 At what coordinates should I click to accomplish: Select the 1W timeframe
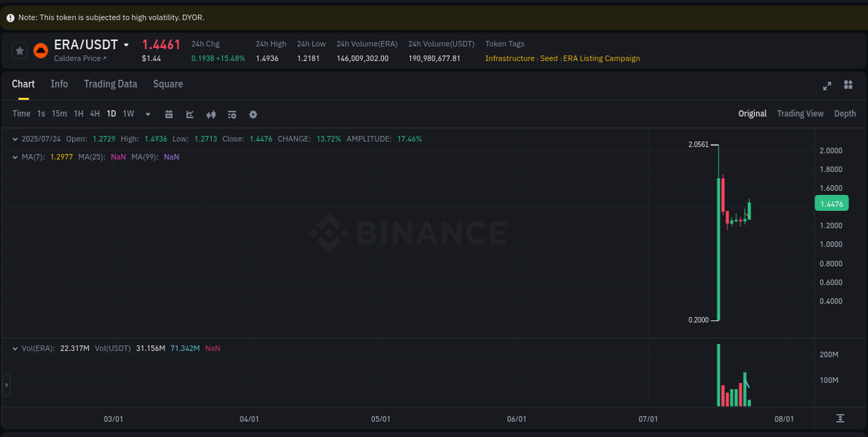pos(128,114)
